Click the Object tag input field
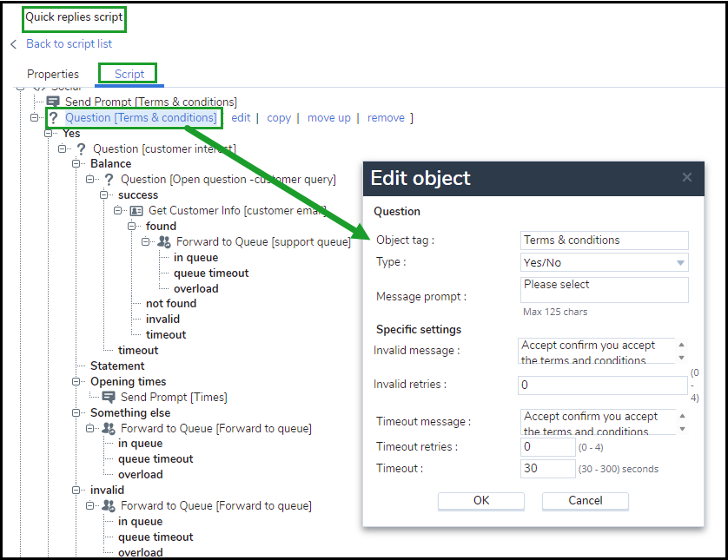The height and width of the screenshot is (560, 728). [x=604, y=240]
